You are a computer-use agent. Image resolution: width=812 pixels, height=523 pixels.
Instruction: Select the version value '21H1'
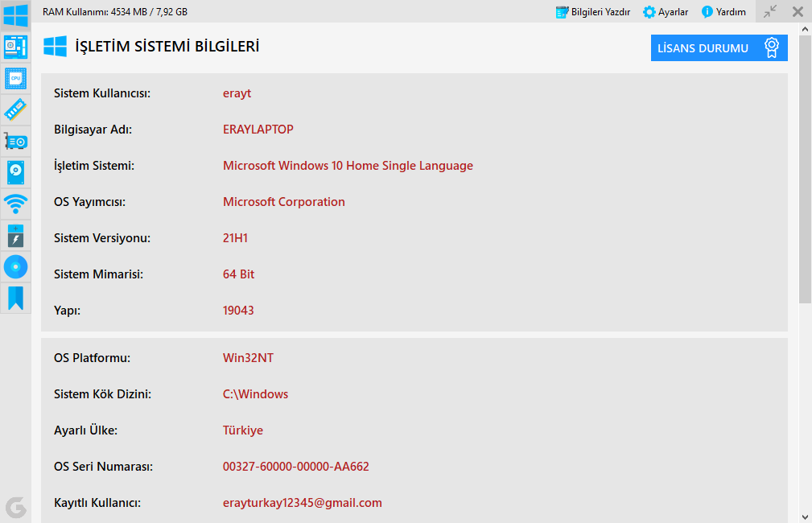click(235, 238)
